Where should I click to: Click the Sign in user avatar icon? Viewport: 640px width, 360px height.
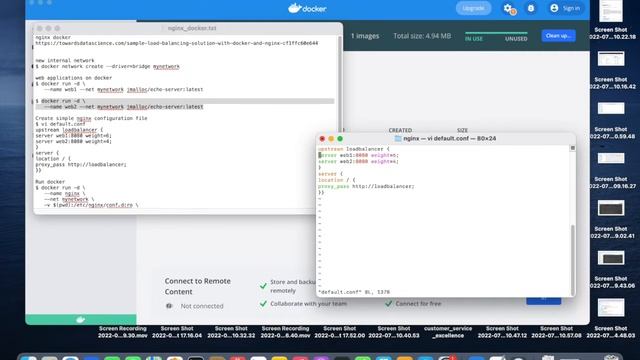[x=554, y=8]
